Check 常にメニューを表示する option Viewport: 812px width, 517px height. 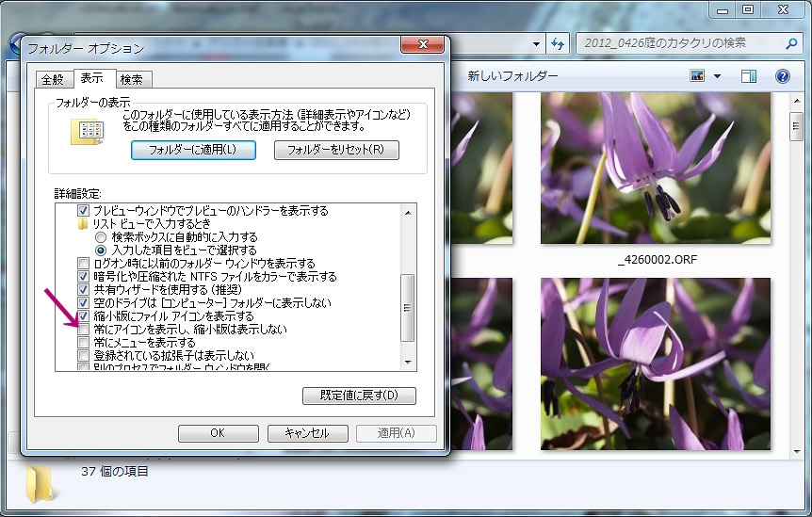[x=84, y=343]
